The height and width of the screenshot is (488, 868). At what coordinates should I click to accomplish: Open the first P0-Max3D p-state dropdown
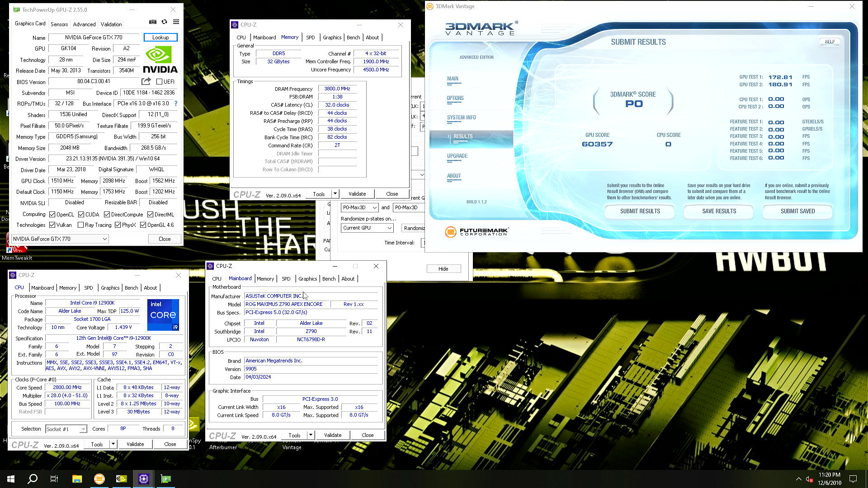pos(359,207)
